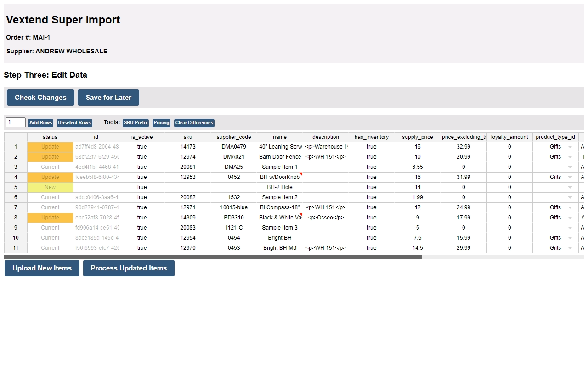
Task: Click the Upload New Items button
Action: (x=42, y=268)
